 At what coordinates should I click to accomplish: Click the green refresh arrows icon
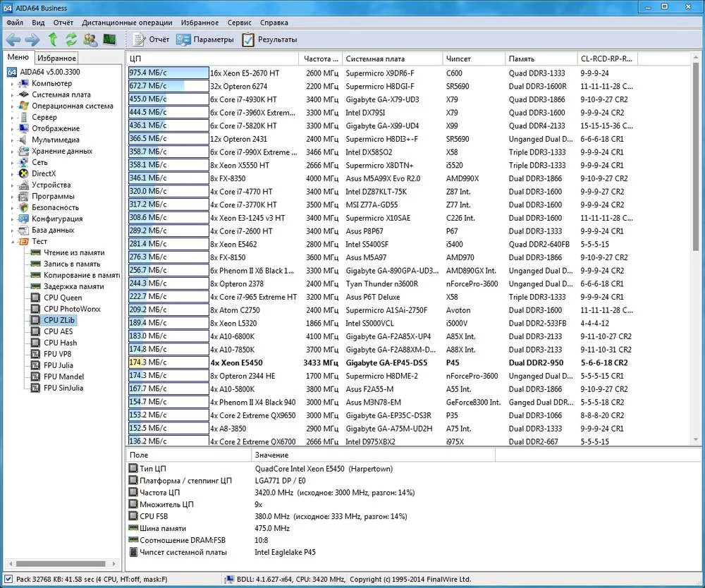(71, 39)
